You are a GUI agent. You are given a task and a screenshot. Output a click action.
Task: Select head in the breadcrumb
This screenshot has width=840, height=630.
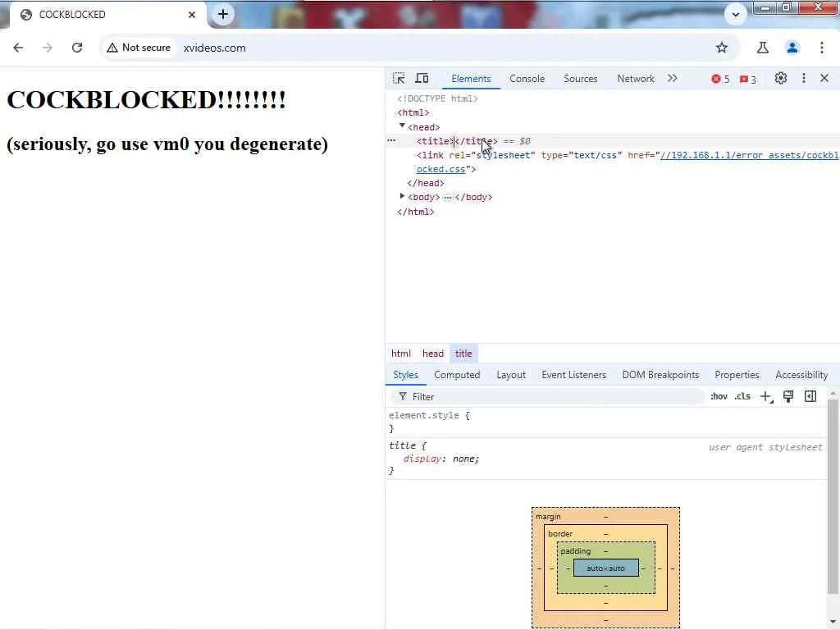click(433, 354)
